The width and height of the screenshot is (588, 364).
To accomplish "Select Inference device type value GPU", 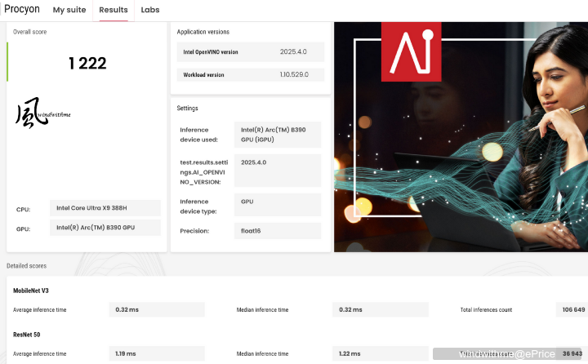I will [278, 205].
